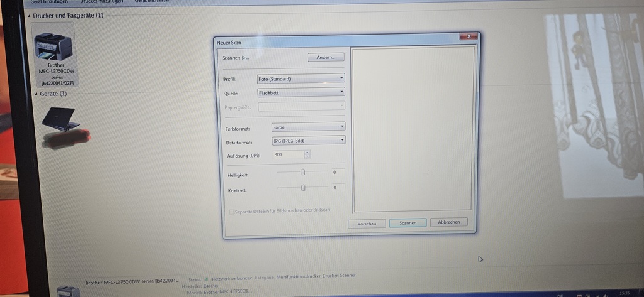This screenshot has height=297, width=644.
Task: Decrease the DPI with the down arrow
Action: 308,157
